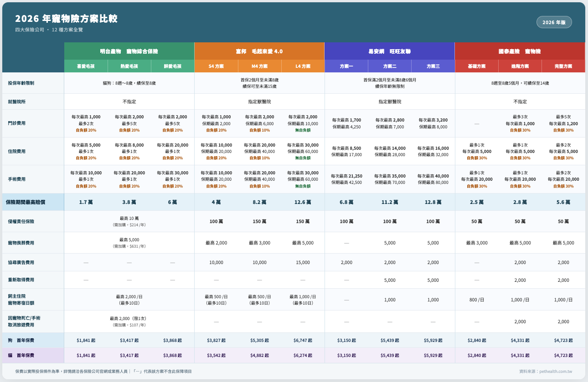
Task: Select the 明台產物 寵物綜合保險 header
Action: point(129,51)
